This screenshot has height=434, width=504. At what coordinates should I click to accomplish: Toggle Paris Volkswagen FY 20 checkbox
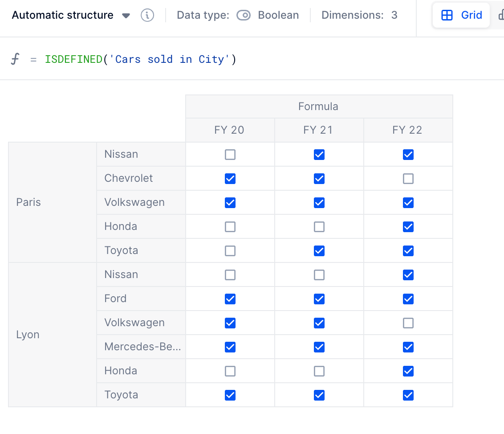tap(230, 203)
